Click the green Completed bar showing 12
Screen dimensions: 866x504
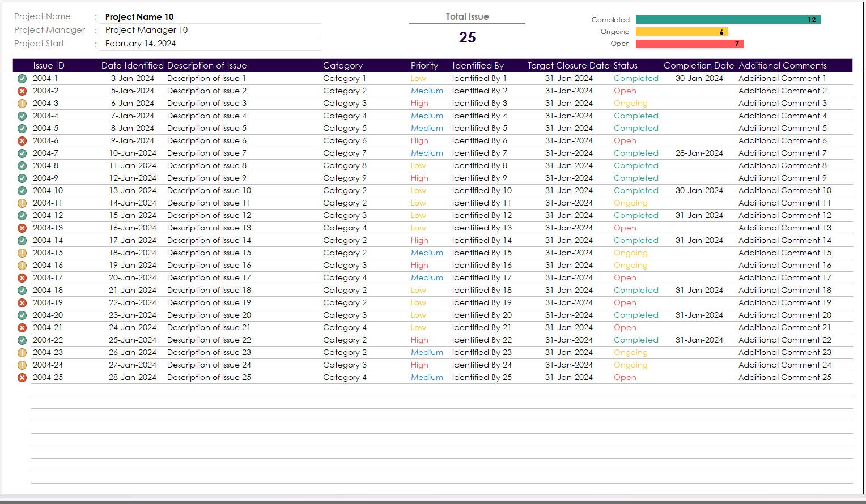tap(728, 19)
